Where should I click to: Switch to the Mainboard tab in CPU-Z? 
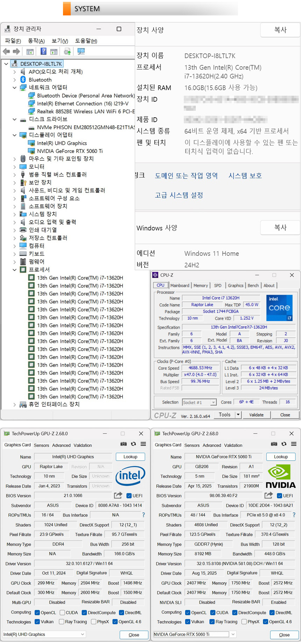(180, 286)
